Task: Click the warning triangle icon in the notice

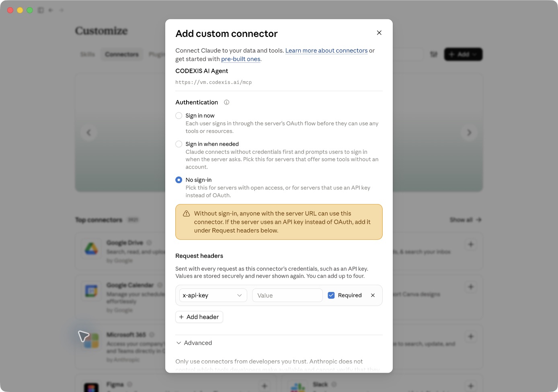Action: coord(187,214)
